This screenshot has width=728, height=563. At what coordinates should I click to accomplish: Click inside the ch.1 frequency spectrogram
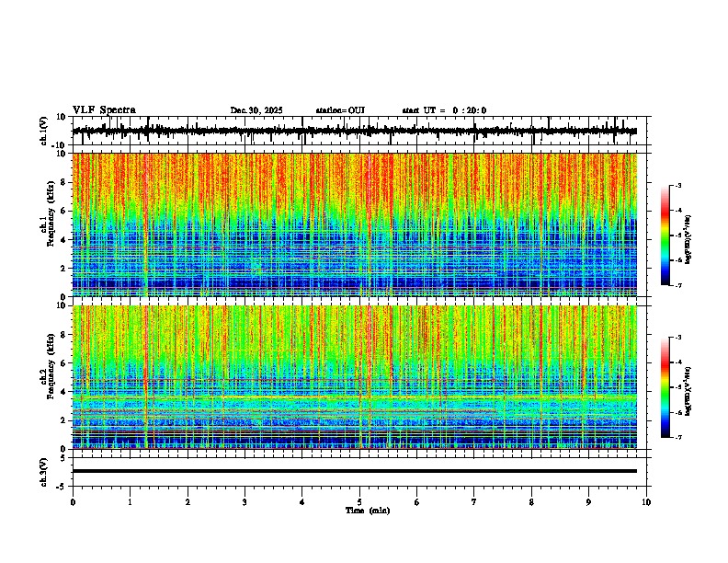point(354,224)
